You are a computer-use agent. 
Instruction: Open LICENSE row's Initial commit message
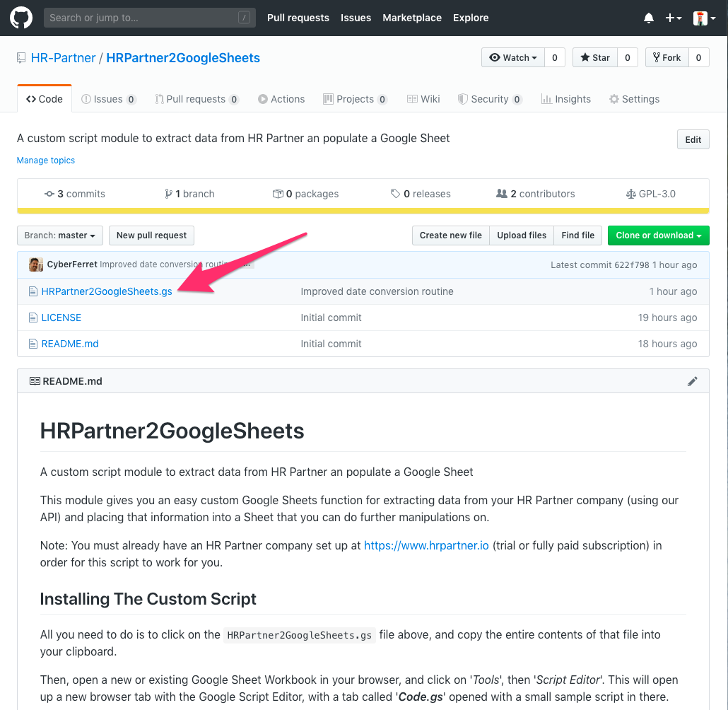point(331,318)
